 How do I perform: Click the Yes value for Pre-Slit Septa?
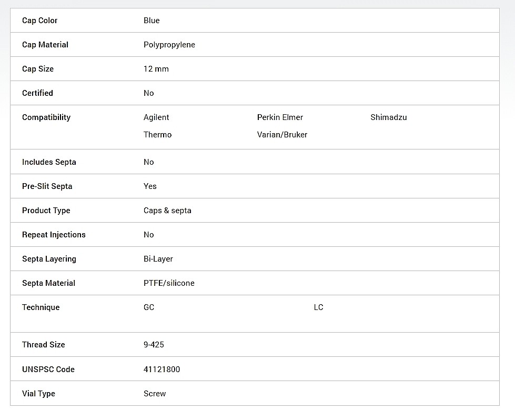click(x=150, y=186)
